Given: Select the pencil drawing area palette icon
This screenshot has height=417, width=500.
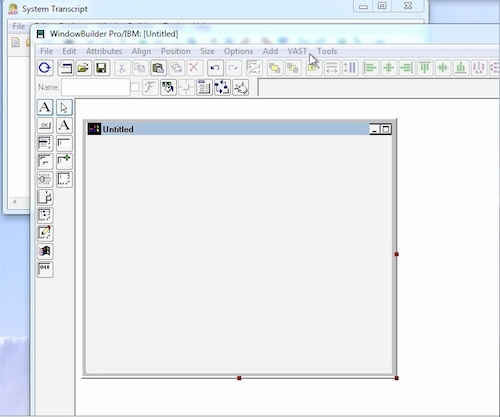Looking at the screenshot, I should click(45, 233).
